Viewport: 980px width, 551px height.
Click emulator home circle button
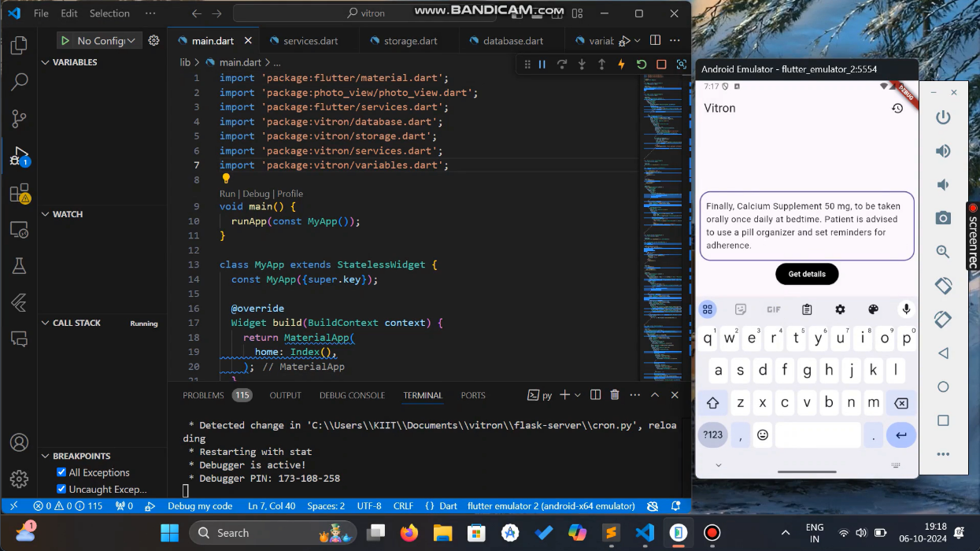point(943,387)
